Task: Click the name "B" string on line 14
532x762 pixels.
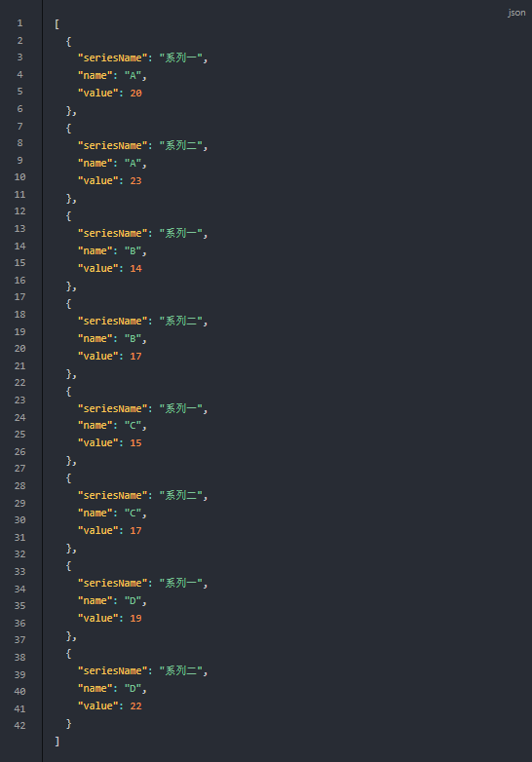Action: coord(133,250)
